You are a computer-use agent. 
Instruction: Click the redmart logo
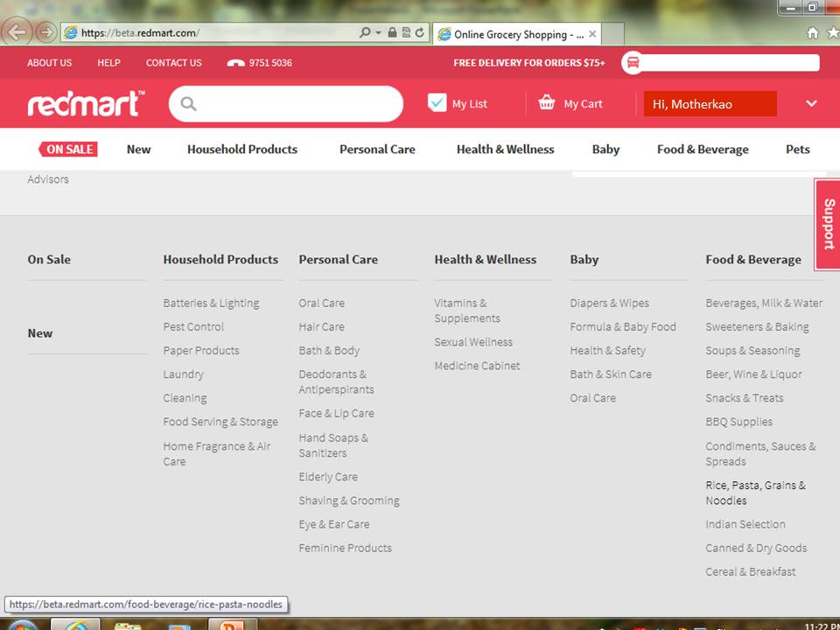[86, 103]
